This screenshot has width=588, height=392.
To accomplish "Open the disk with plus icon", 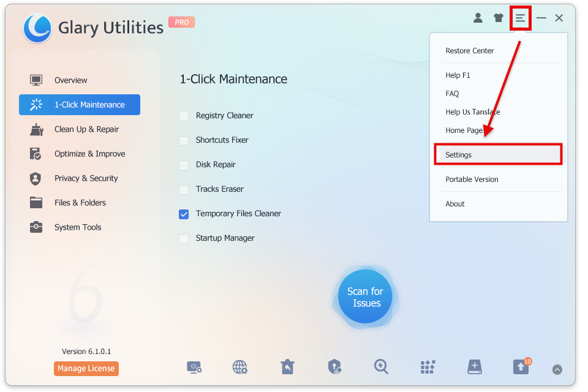I will tap(474, 367).
